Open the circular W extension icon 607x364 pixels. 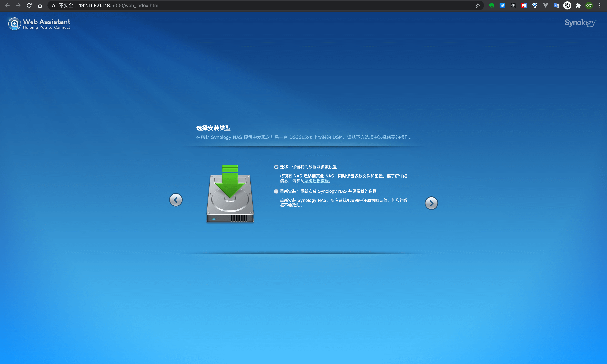click(567, 5)
